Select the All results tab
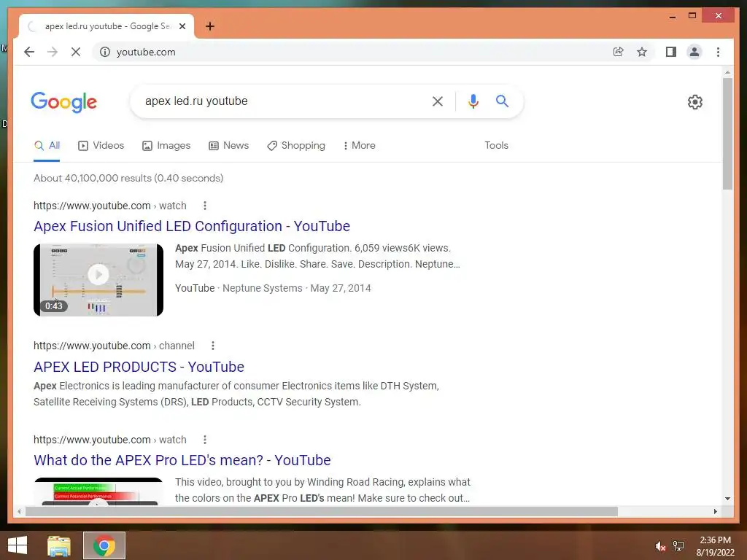 tap(47, 145)
